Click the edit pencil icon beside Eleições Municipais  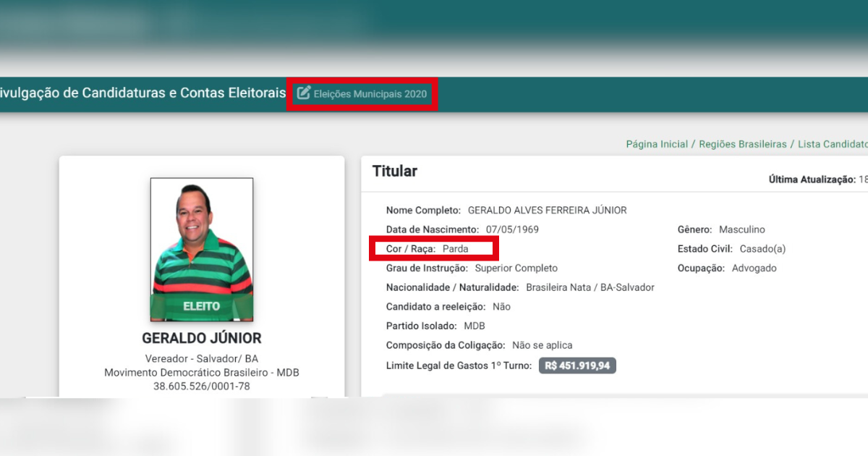tap(304, 93)
